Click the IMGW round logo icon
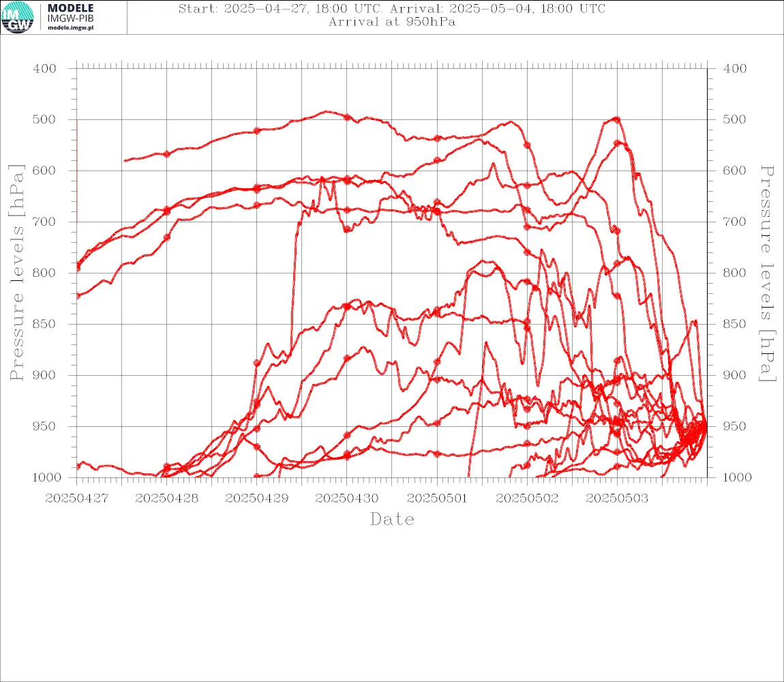The image size is (784, 682). tap(18, 18)
